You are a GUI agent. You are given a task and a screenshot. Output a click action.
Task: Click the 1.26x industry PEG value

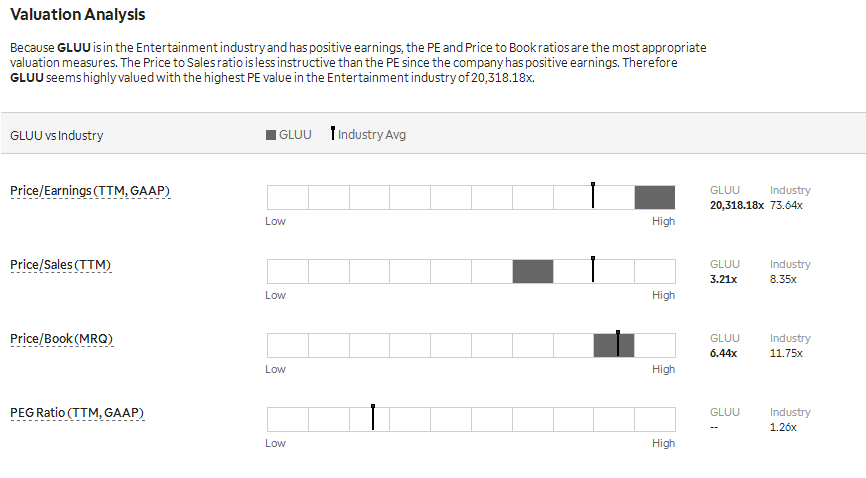point(783,428)
